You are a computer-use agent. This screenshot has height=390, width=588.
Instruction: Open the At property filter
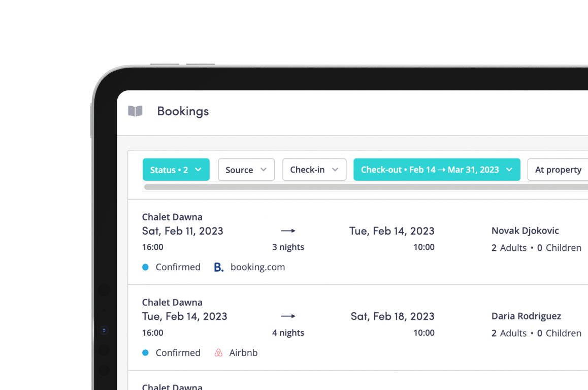(x=558, y=170)
